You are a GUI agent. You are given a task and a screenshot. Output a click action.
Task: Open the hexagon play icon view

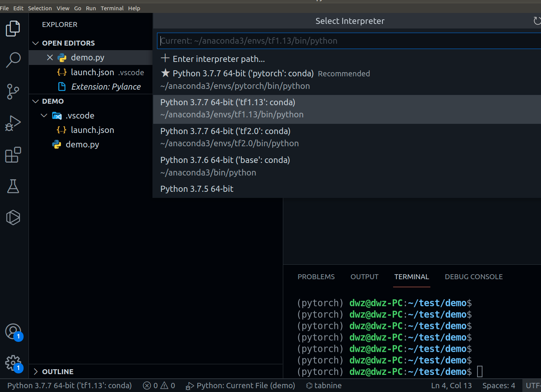[13, 217]
